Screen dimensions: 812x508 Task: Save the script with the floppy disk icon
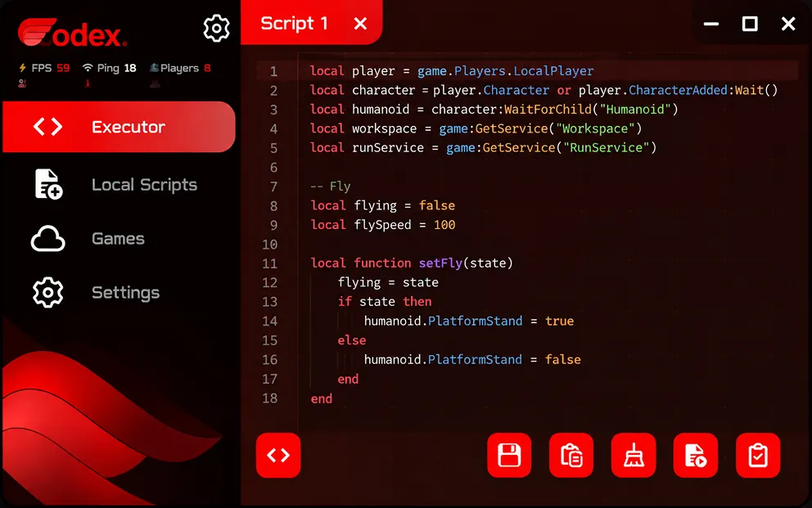[509, 455]
